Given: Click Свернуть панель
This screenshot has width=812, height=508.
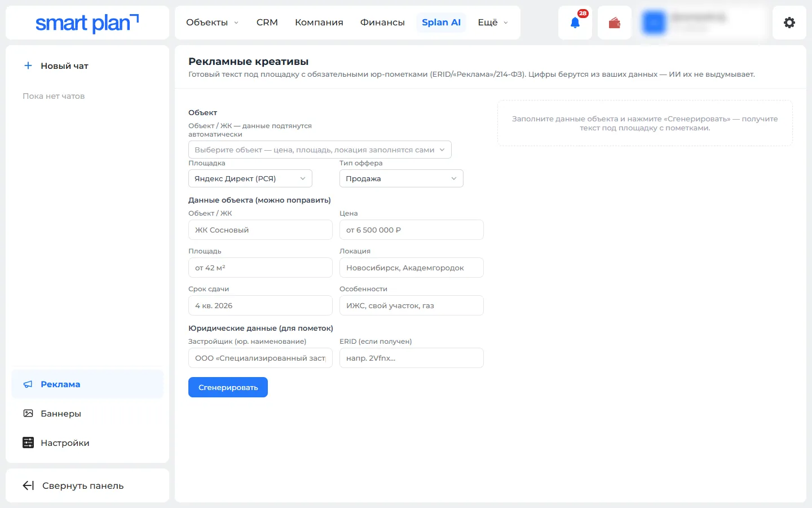Looking at the screenshot, I should click(87, 485).
